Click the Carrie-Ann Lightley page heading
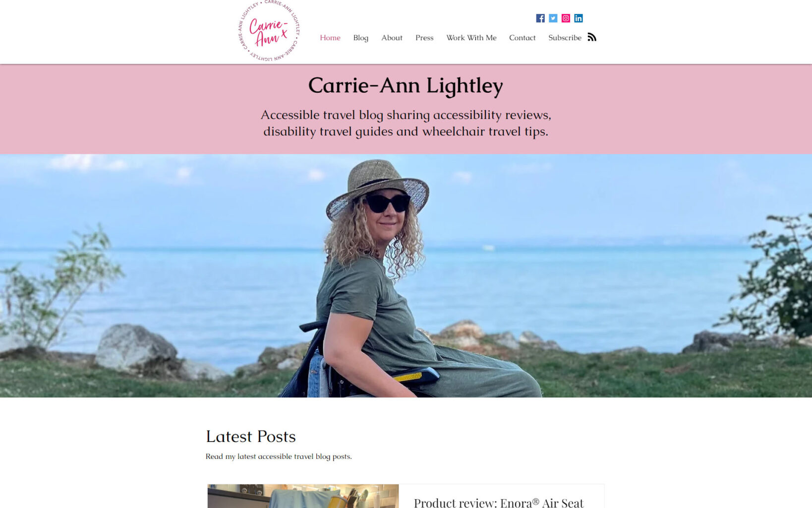Image resolution: width=812 pixels, height=508 pixels. click(x=406, y=85)
